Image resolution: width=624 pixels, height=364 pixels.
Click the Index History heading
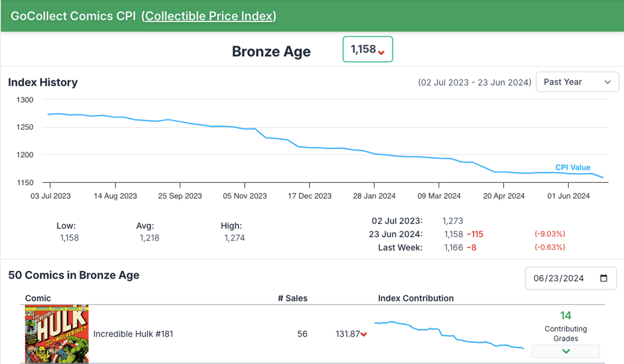point(43,82)
